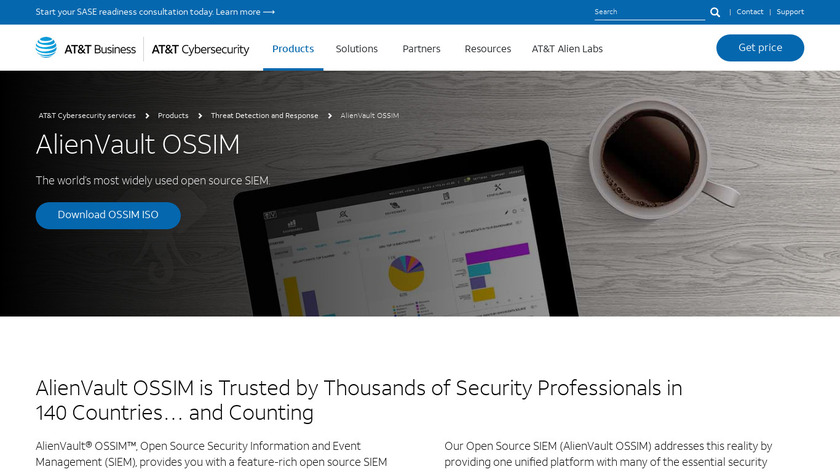Open the AT&T Alien Labs menu

567,49
